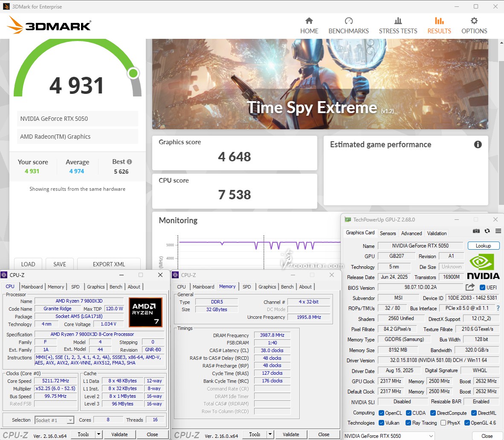504x440 pixels.
Task: Click 3DMark logo in header
Action: click(49, 25)
